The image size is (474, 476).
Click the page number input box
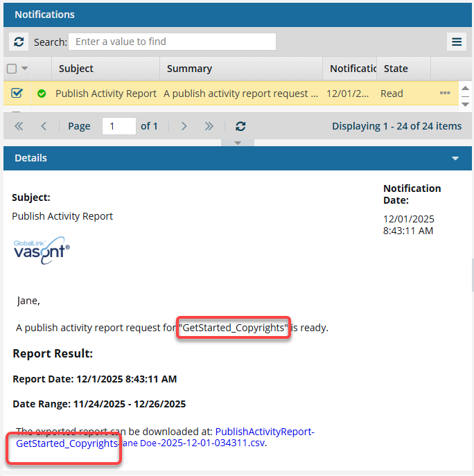click(119, 126)
